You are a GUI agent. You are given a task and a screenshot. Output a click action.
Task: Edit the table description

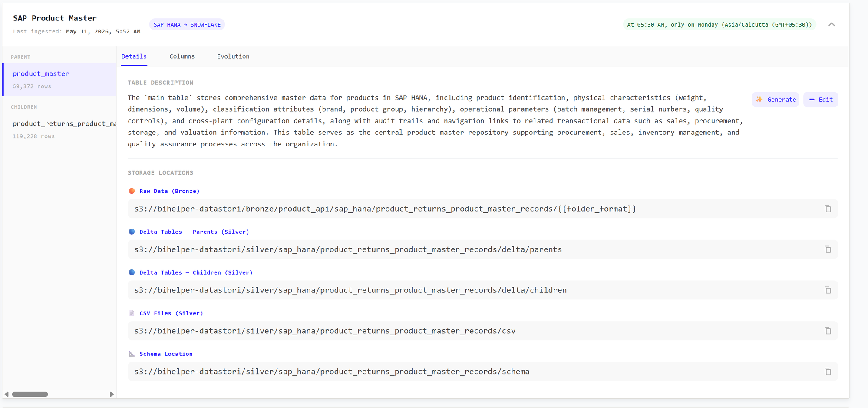821,100
